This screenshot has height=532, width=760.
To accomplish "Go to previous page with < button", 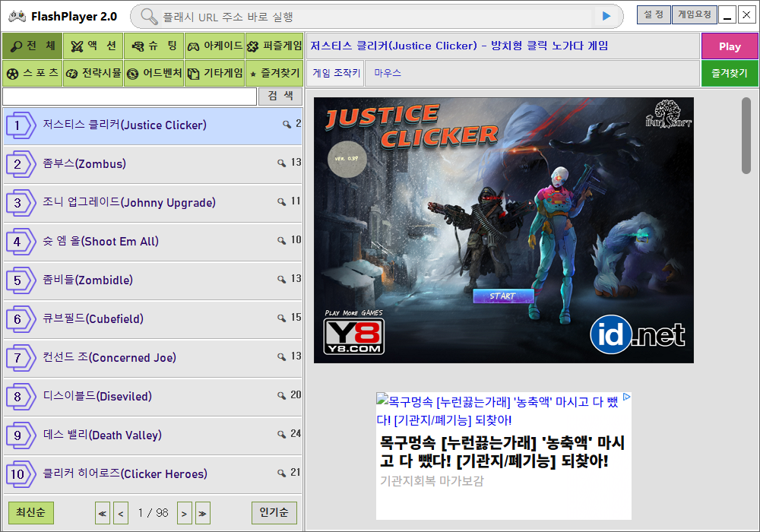I will (121, 513).
